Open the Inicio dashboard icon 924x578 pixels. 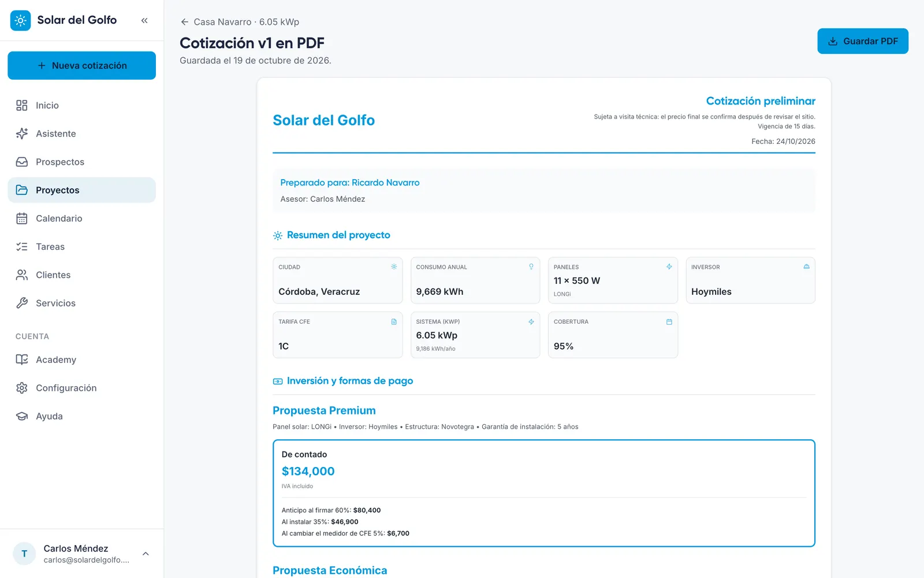pos(22,105)
